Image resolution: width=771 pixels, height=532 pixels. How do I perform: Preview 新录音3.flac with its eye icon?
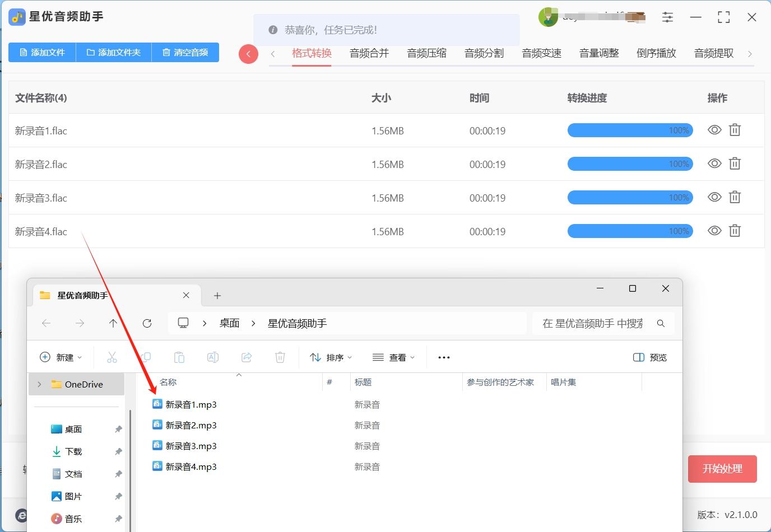click(714, 197)
